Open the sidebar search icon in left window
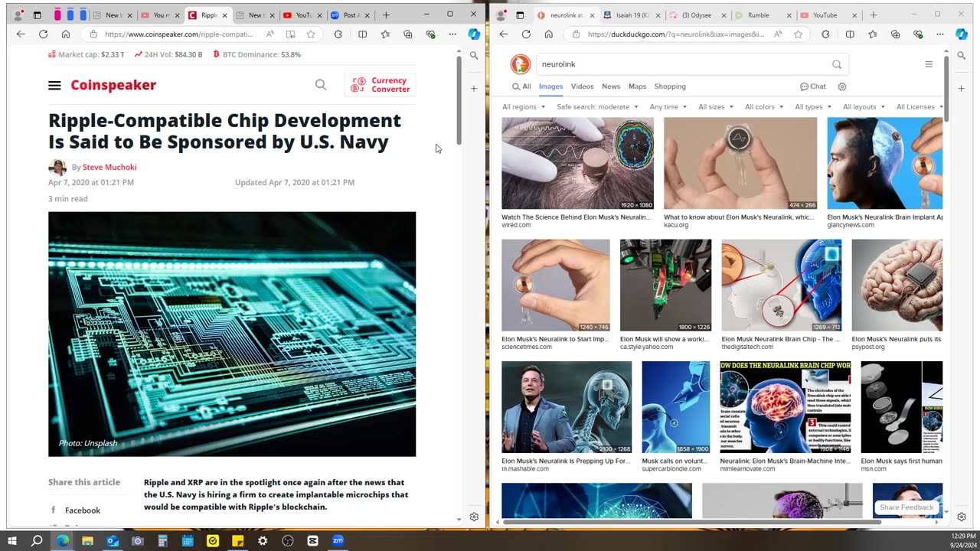 [474, 55]
